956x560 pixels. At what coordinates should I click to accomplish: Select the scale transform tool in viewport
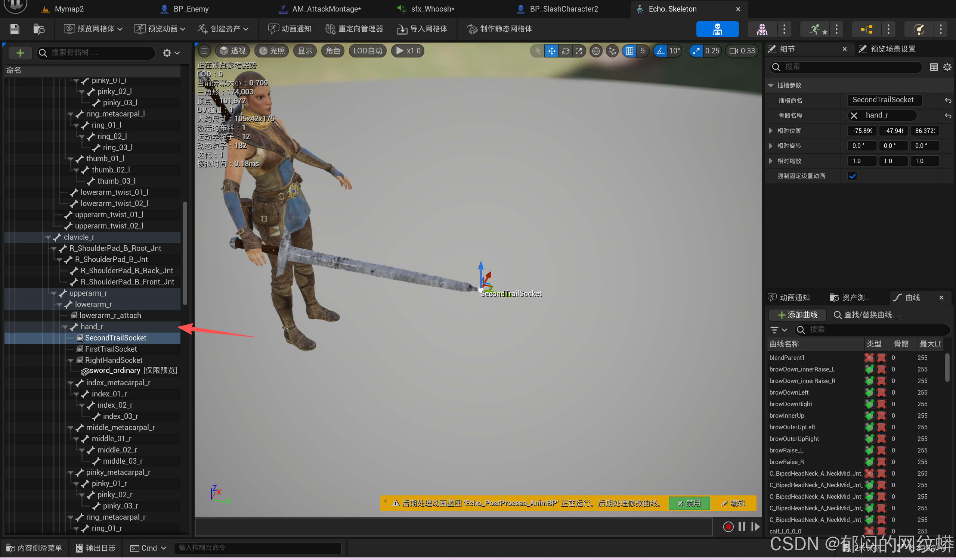(x=579, y=51)
